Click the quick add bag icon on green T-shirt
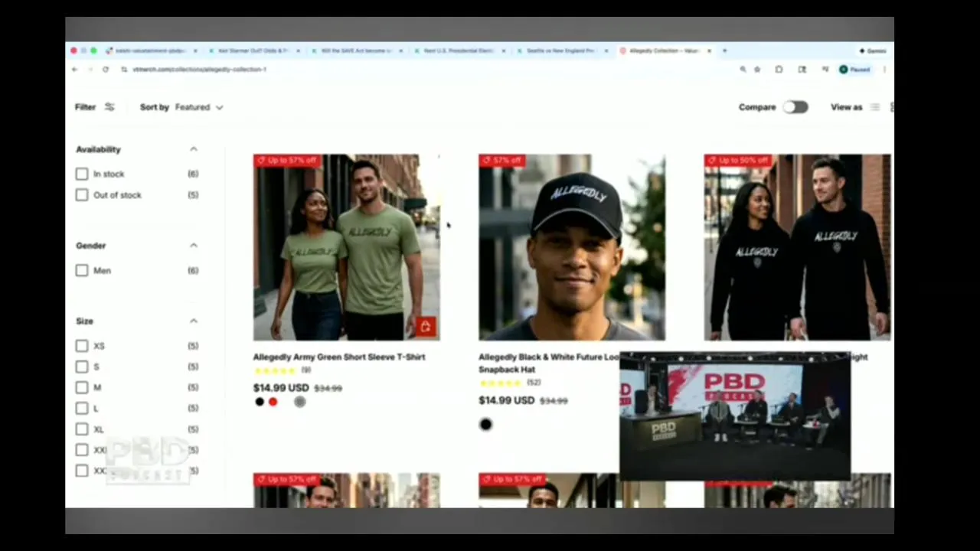The height and width of the screenshot is (551, 980). [x=426, y=327]
